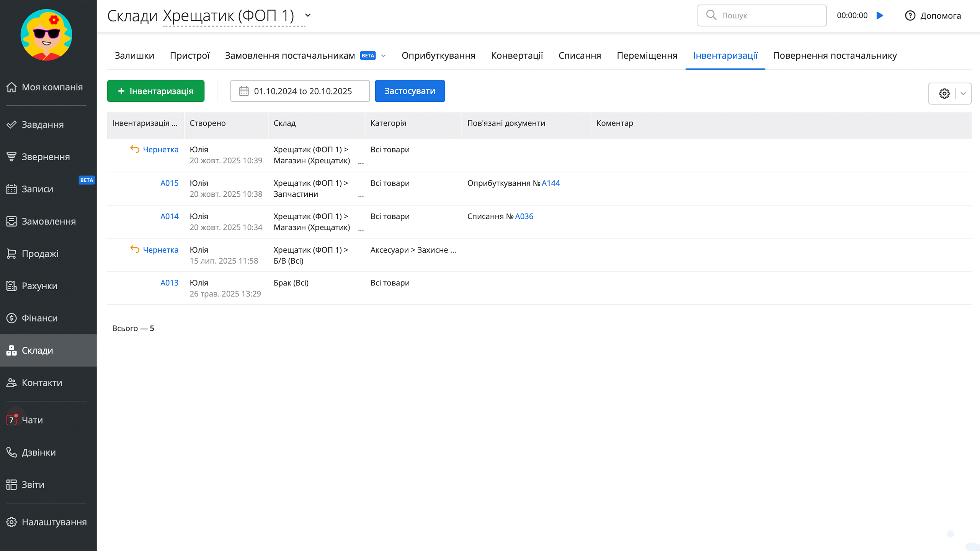Screen dimensions: 980x551
Task: Click the green Інвентаризація button
Action: point(155,91)
